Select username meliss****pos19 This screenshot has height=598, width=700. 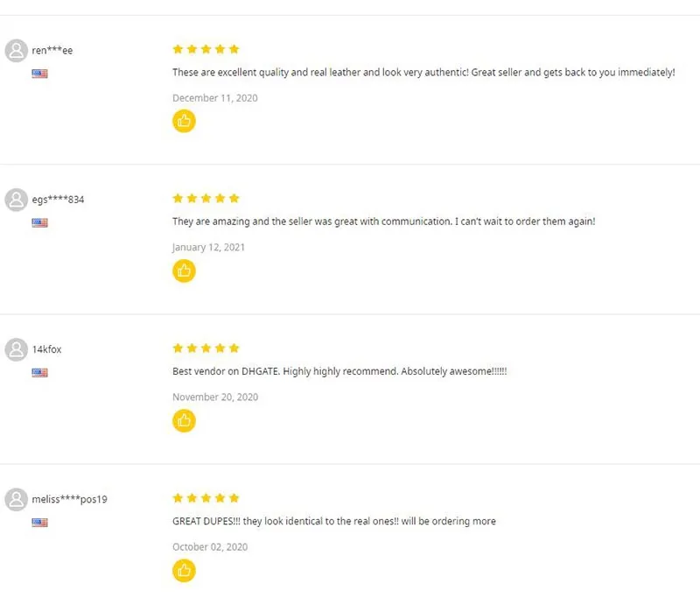tap(70, 499)
